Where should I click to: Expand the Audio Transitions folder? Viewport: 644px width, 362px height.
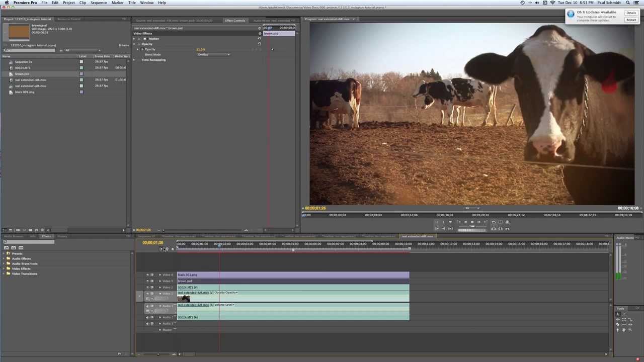(x=4, y=263)
